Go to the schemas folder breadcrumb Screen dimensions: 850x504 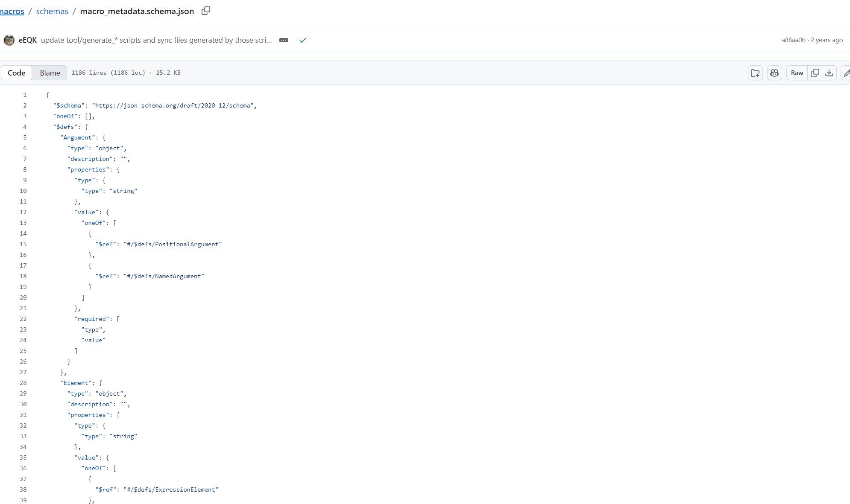pyautogui.click(x=52, y=11)
